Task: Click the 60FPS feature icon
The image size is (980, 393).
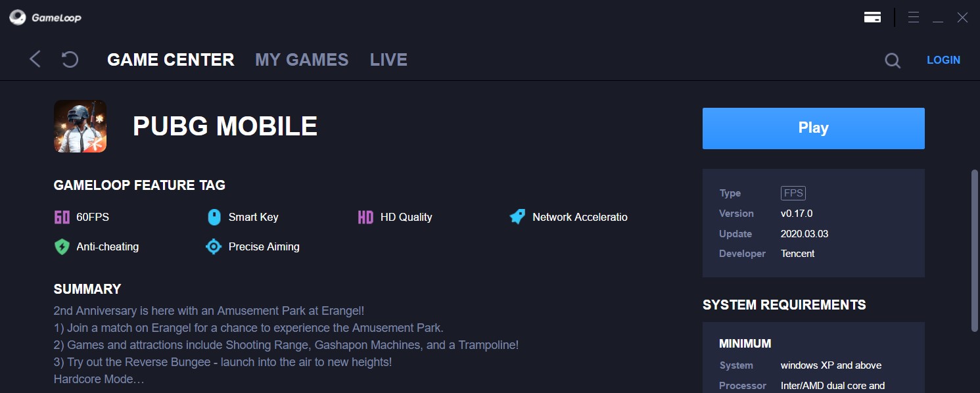Action: 62,217
